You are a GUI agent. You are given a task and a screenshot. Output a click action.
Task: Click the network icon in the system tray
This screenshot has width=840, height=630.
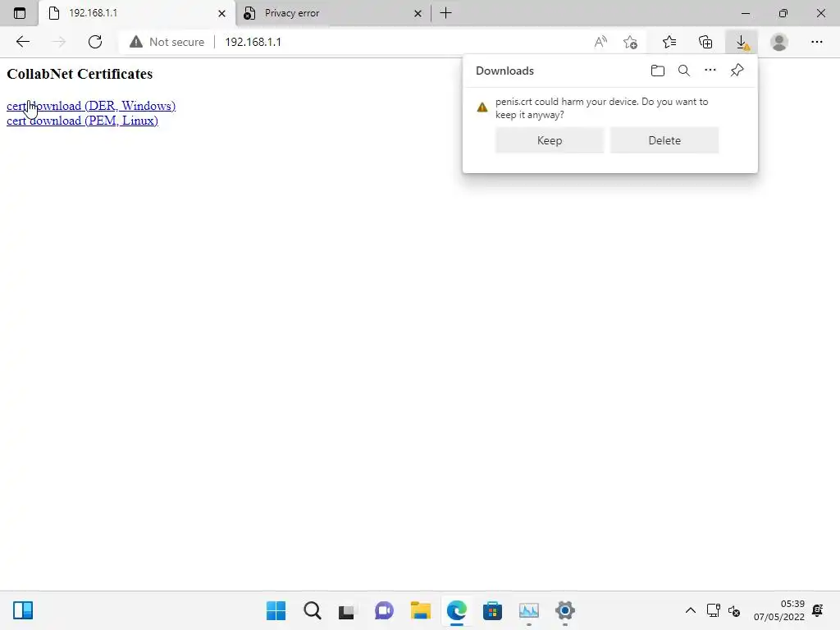(713, 610)
